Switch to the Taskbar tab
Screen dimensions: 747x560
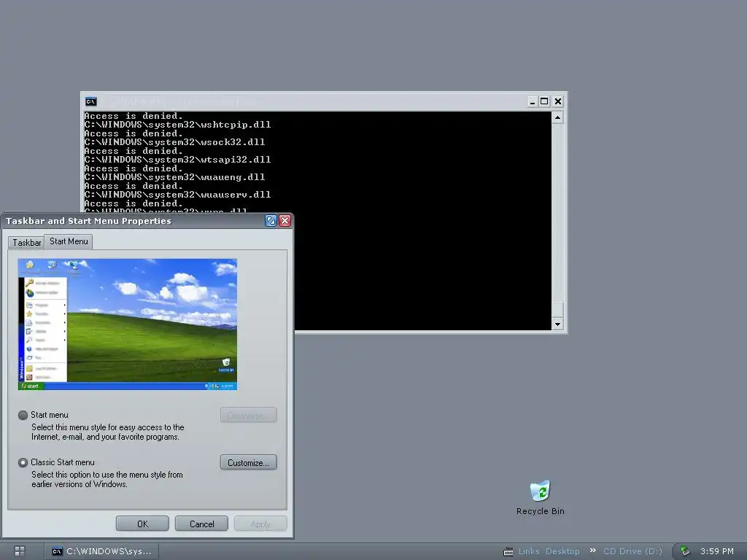tap(27, 242)
